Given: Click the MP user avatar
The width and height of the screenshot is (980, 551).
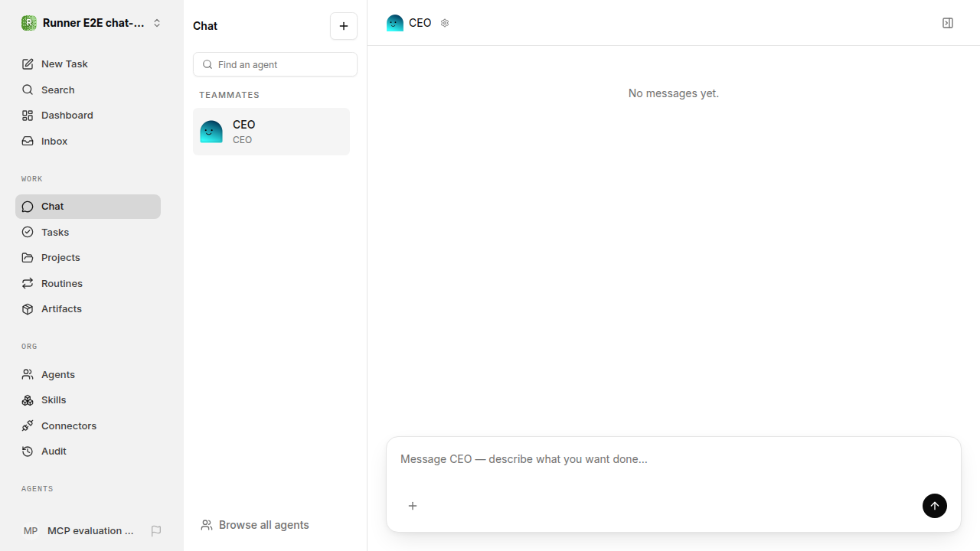Looking at the screenshot, I should click(31, 531).
